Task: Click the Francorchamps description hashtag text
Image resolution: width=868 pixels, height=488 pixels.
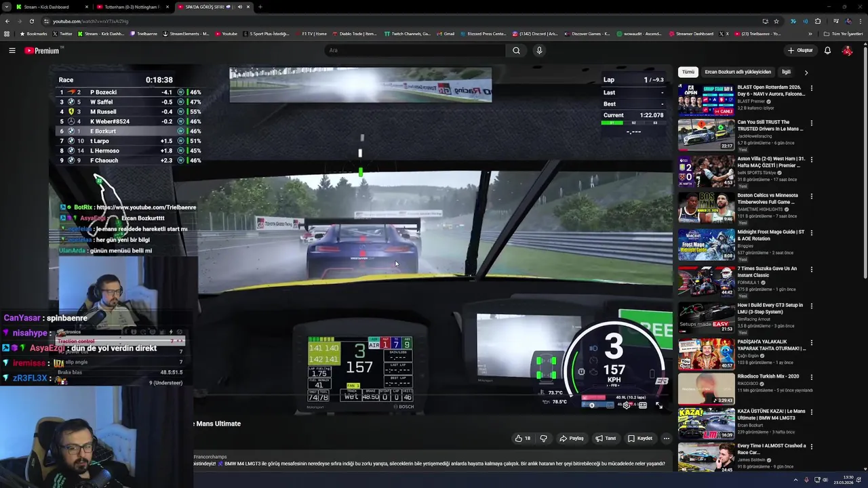Action: (x=210, y=457)
